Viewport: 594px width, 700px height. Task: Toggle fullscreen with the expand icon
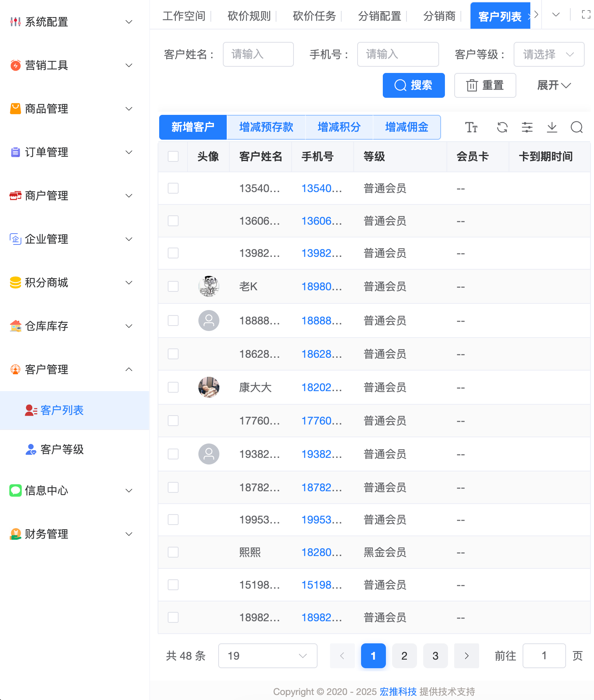point(586,15)
